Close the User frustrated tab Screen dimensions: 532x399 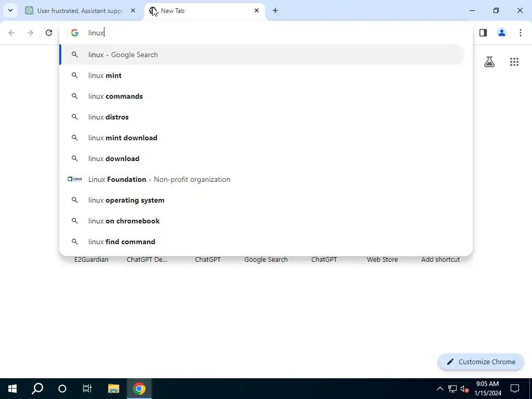(133, 10)
